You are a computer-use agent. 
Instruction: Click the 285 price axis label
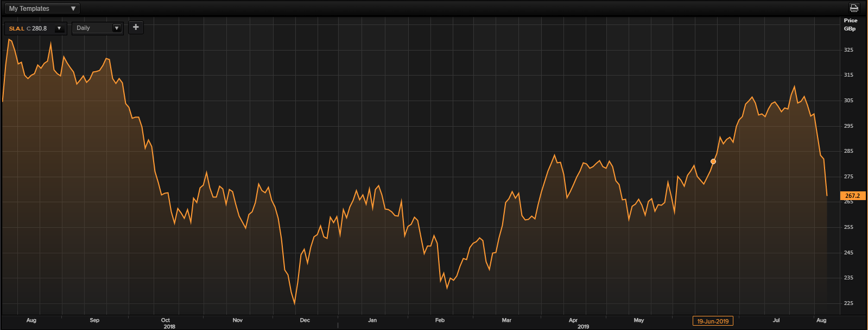tap(848, 151)
